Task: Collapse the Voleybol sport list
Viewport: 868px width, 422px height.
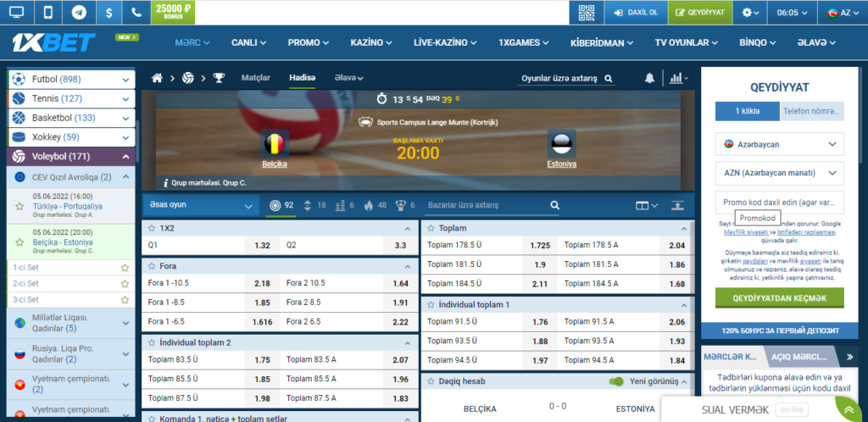Action: point(125,157)
